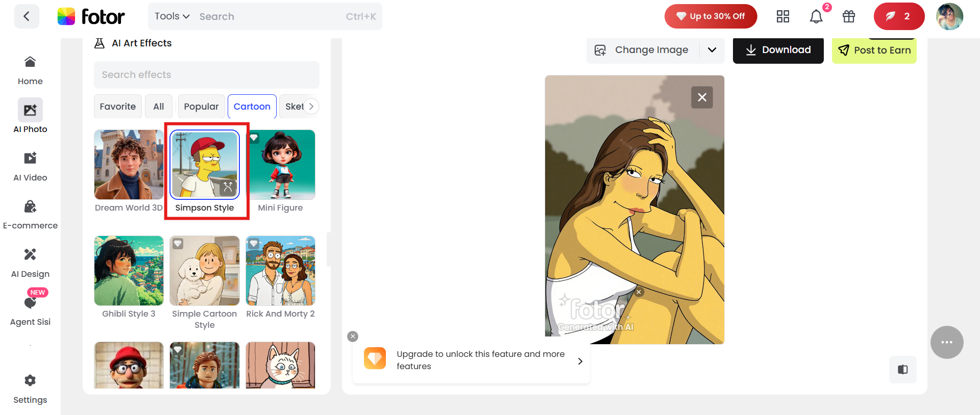Click the effects panel scrollbar

tap(329, 249)
